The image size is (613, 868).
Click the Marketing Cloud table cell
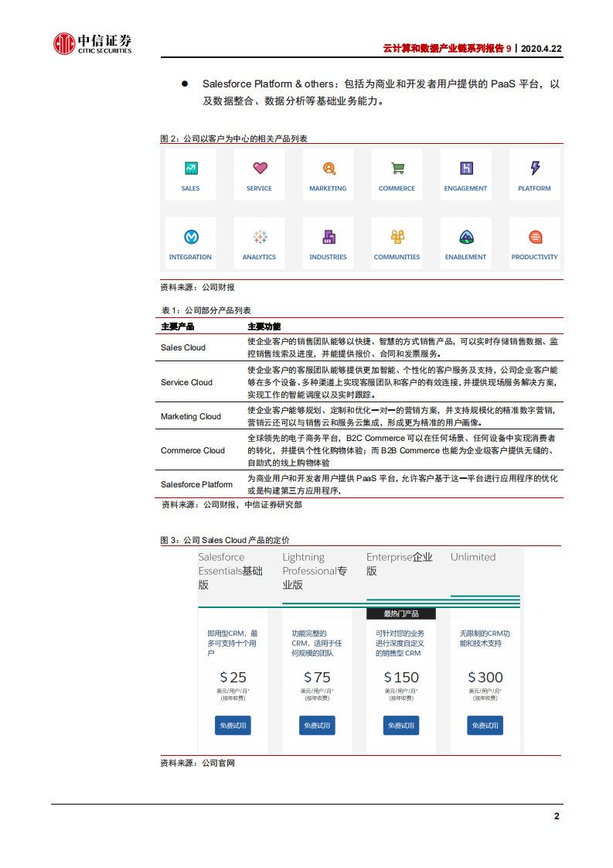click(191, 416)
